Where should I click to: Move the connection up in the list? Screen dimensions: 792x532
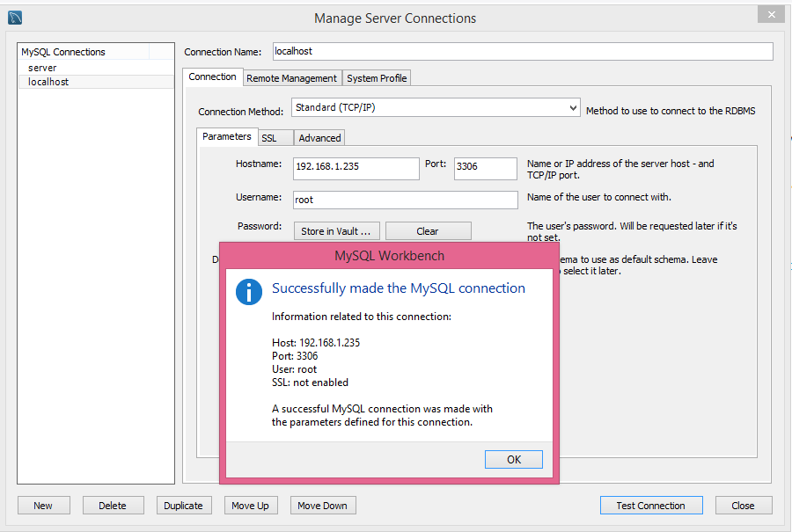(x=250, y=505)
